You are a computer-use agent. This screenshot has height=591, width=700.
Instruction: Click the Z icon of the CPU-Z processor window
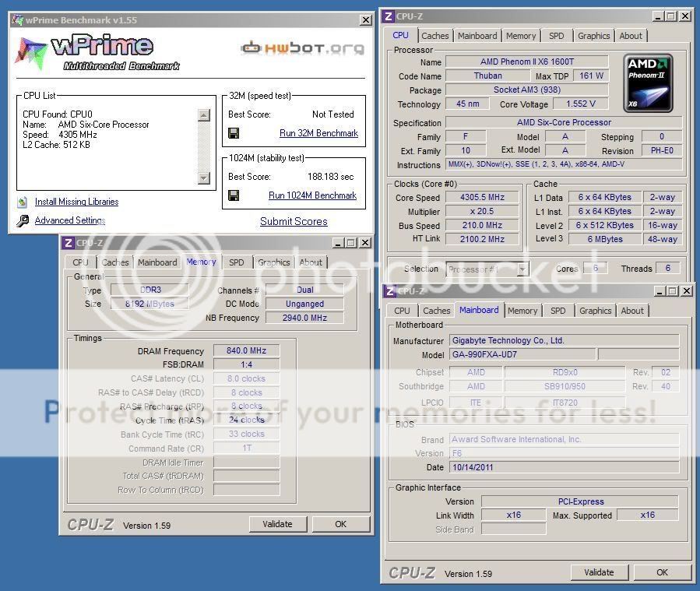tap(389, 16)
